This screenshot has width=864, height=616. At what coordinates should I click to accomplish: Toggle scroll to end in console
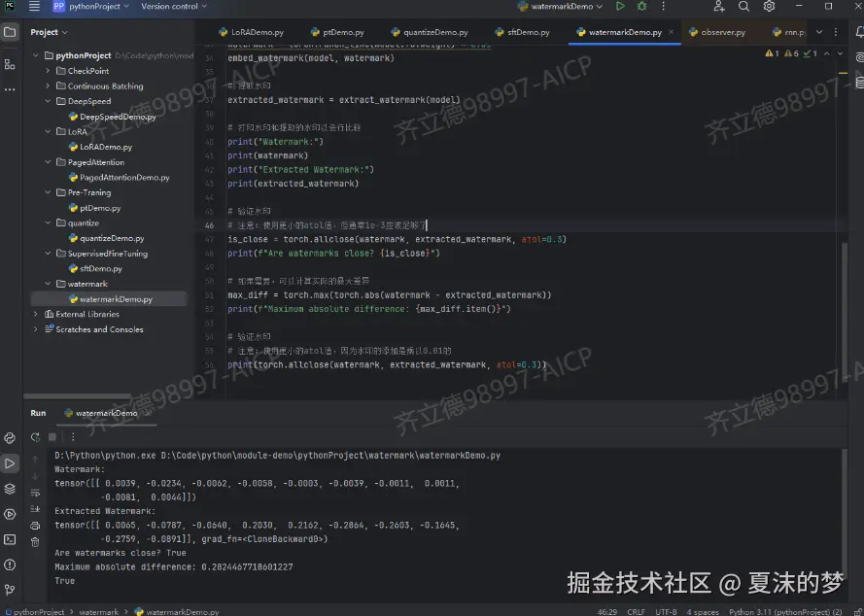(x=35, y=509)
